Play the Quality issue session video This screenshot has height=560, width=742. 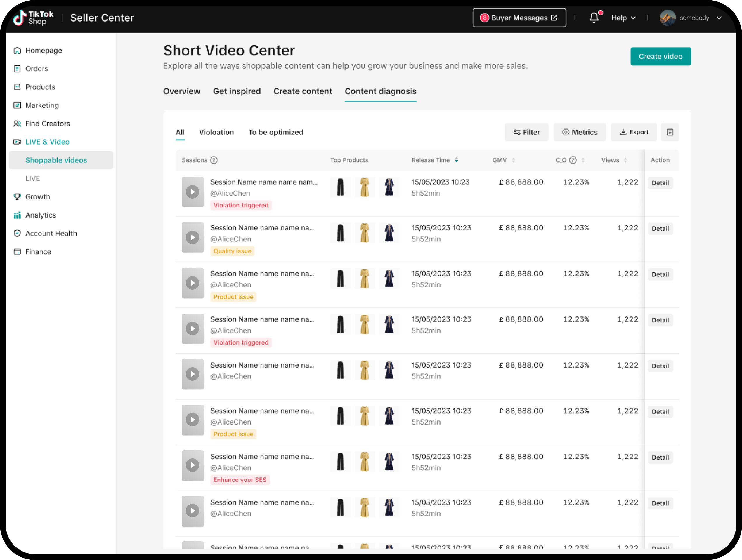pos(193,237)
